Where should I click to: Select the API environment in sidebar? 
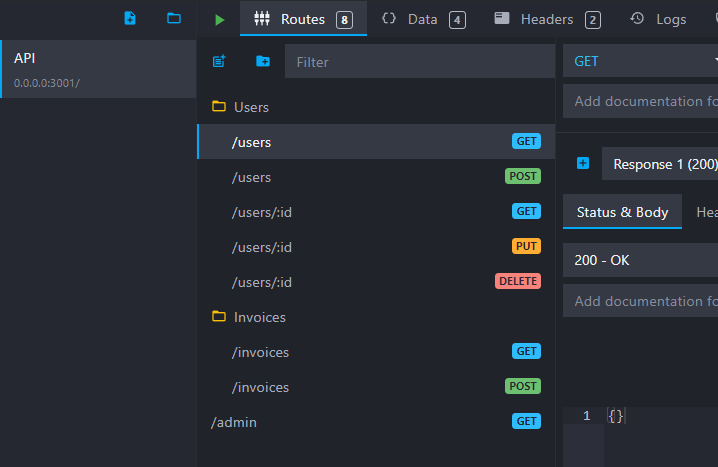pos(98,69)
